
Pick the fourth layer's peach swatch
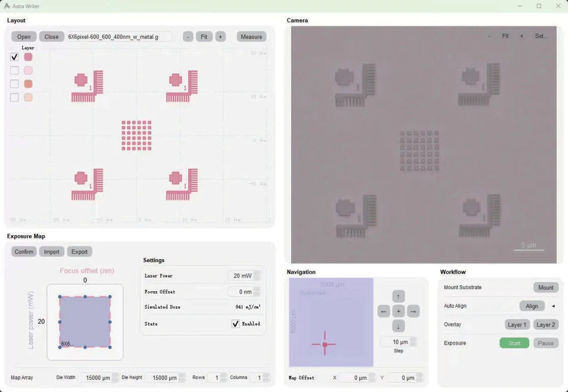(x=28, y=97)
